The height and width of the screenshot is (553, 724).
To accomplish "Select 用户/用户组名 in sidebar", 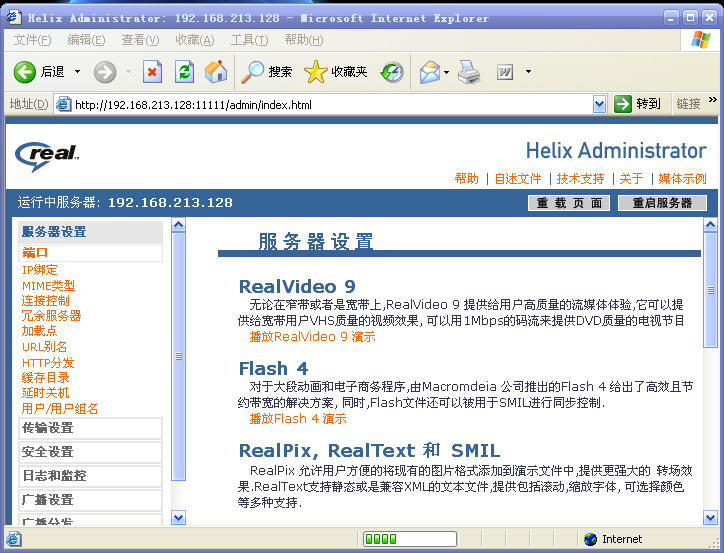I will point(60,409).
